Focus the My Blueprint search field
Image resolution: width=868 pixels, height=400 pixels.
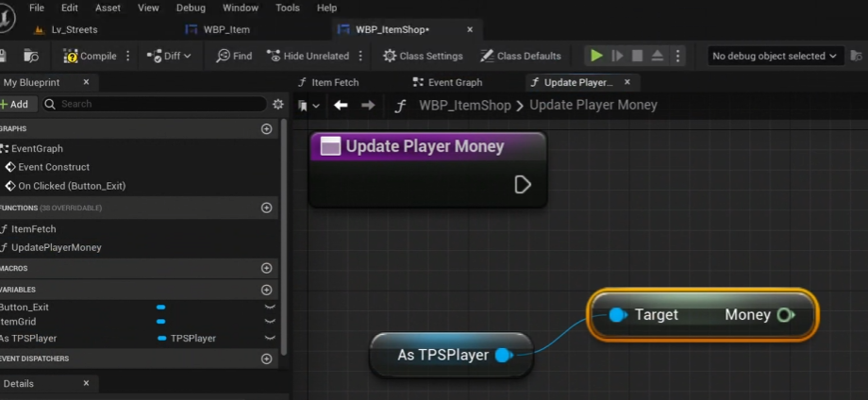[x=155, y=104]
